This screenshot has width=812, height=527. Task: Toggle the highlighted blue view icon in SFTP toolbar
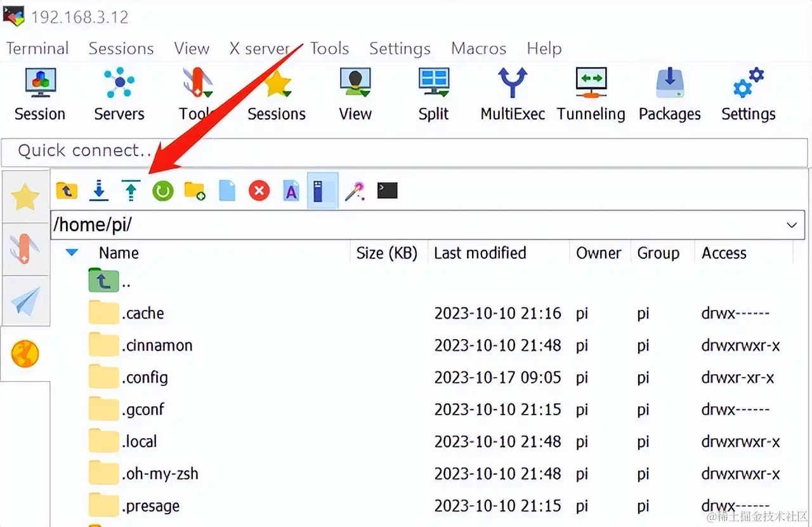coord(322,190)
